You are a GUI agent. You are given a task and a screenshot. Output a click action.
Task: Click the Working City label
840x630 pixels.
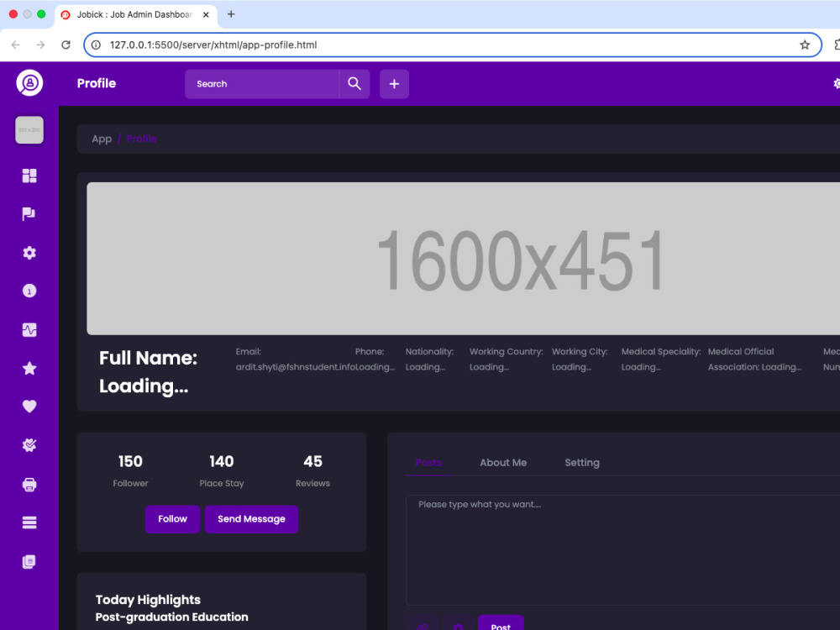pyautogui.click(x=580, y=352)
